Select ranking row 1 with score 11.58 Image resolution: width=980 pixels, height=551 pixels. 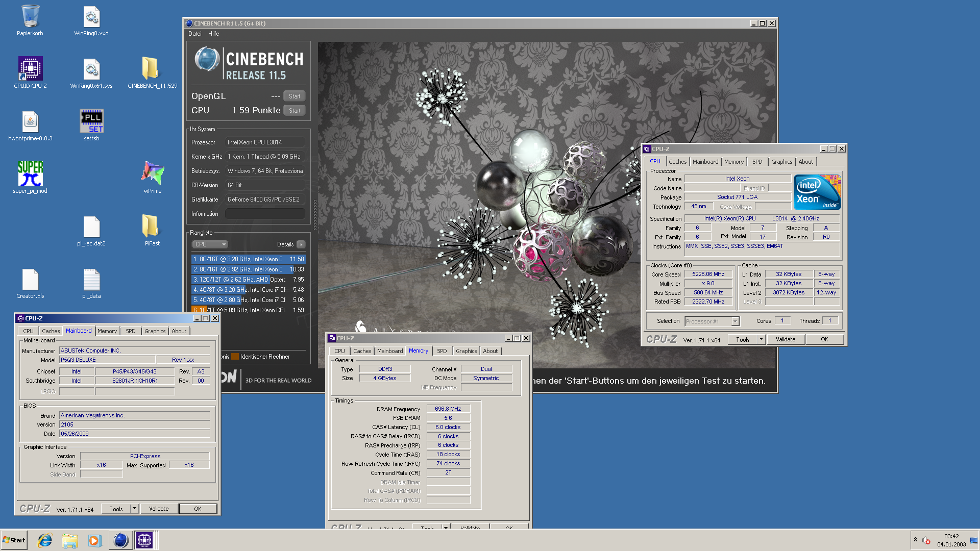pos(249,259)
